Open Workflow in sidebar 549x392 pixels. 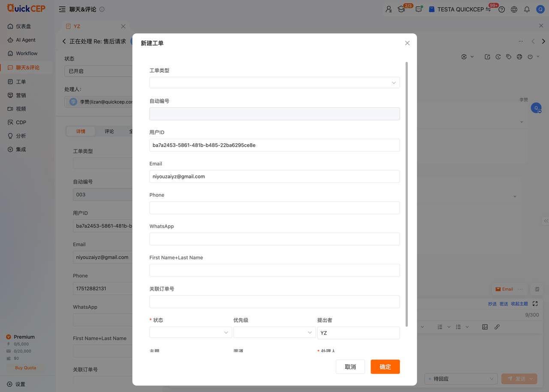[x=22, y=54]
